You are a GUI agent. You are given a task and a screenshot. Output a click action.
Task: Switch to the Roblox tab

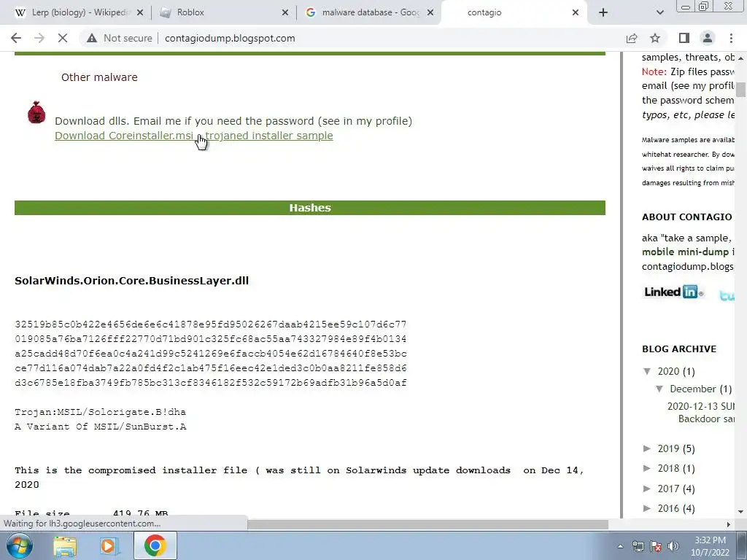click(224, 12)
